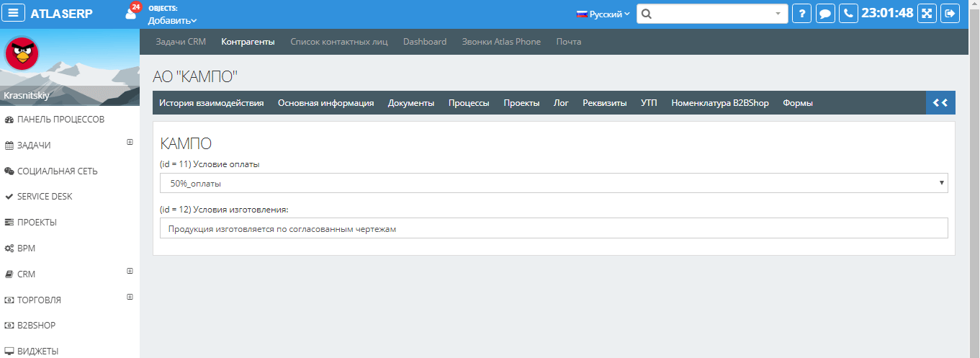This screenshot has height=358, width=980.
Task: Open the Формы section
Action: coord(798,103)
